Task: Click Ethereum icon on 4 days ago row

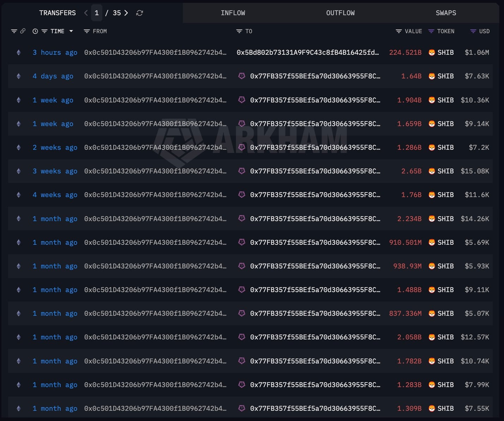Action: 19,76
